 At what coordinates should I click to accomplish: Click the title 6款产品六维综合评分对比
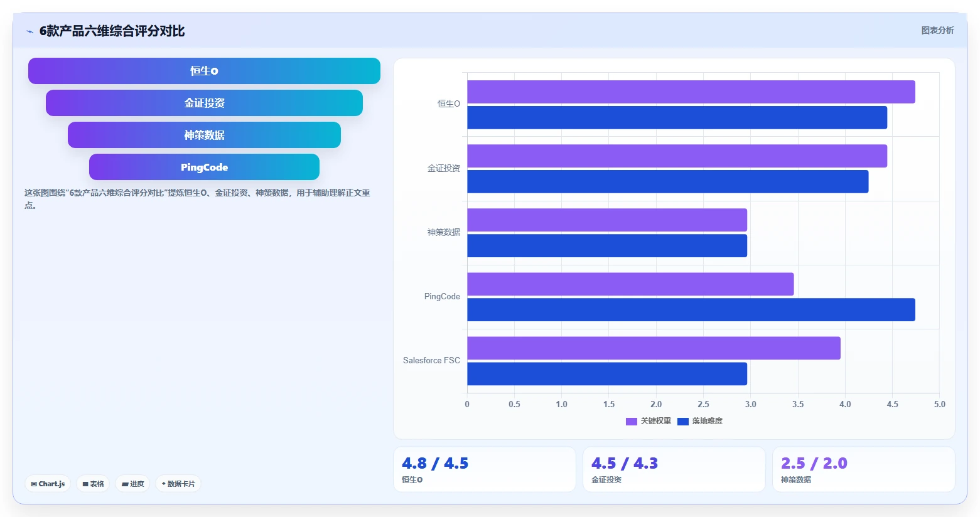(x=112, y=31)
